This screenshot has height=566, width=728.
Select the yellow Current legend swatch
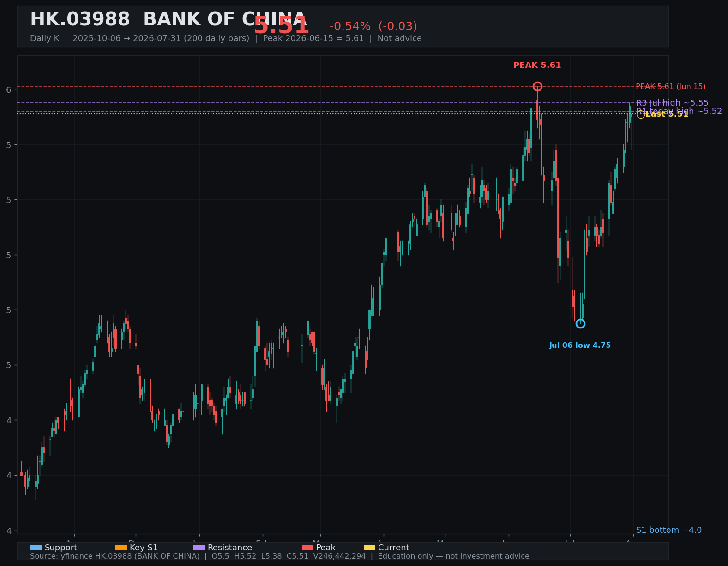point(369,548)
